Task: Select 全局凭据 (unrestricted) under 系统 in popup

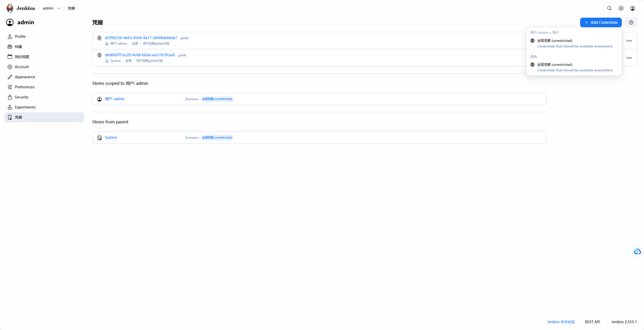Action: [574, 67]
